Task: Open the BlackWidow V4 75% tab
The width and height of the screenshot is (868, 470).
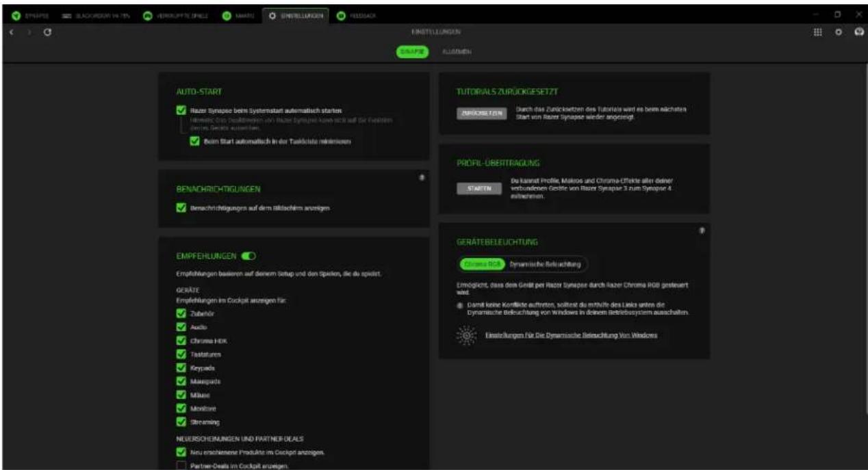Action: coord(96,15)
